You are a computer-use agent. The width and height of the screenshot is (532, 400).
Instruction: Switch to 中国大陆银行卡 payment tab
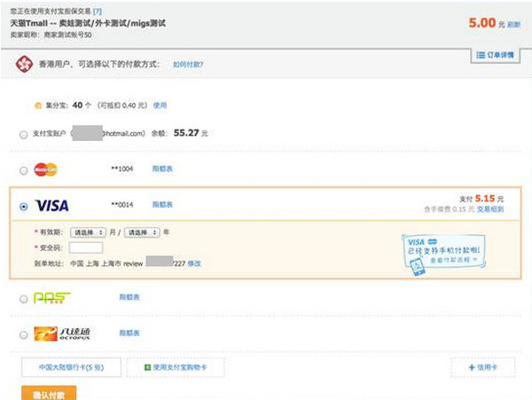(71, 367)
